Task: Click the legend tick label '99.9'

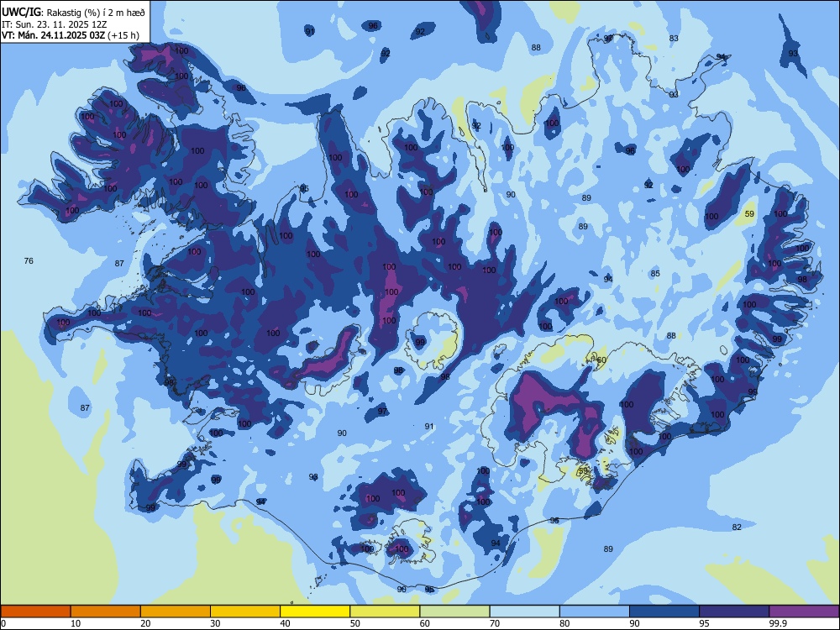Action: coord(778,623)
